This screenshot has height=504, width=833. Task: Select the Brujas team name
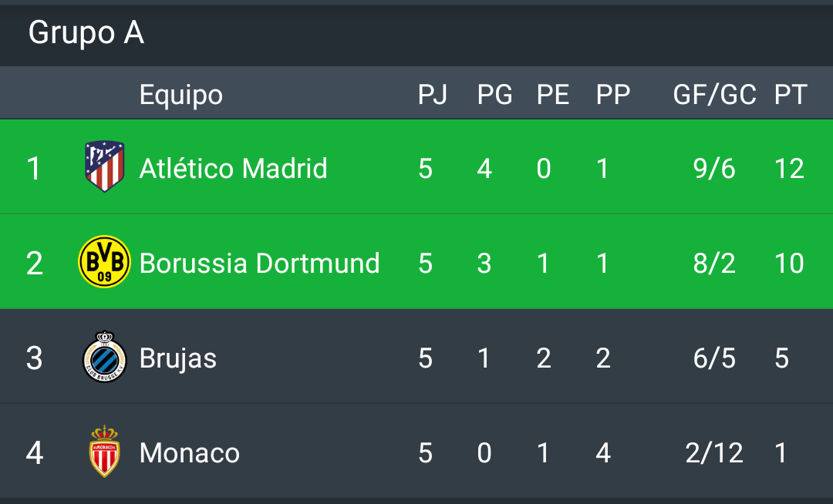tap(177, 358)
